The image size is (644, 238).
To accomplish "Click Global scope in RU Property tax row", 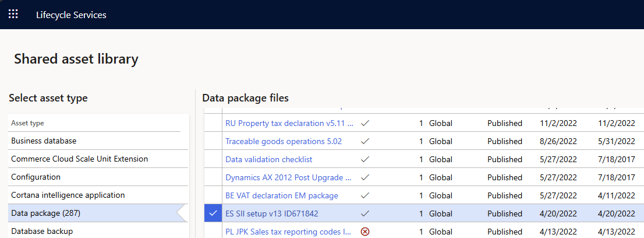I will pyautogui.click(x=441, y=123).
